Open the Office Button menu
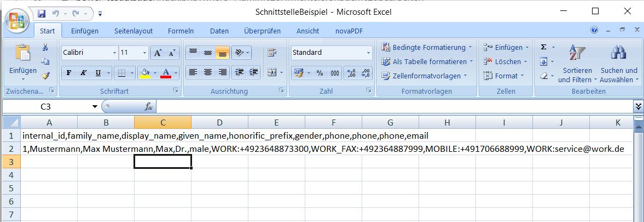 [x=16, y=21]
